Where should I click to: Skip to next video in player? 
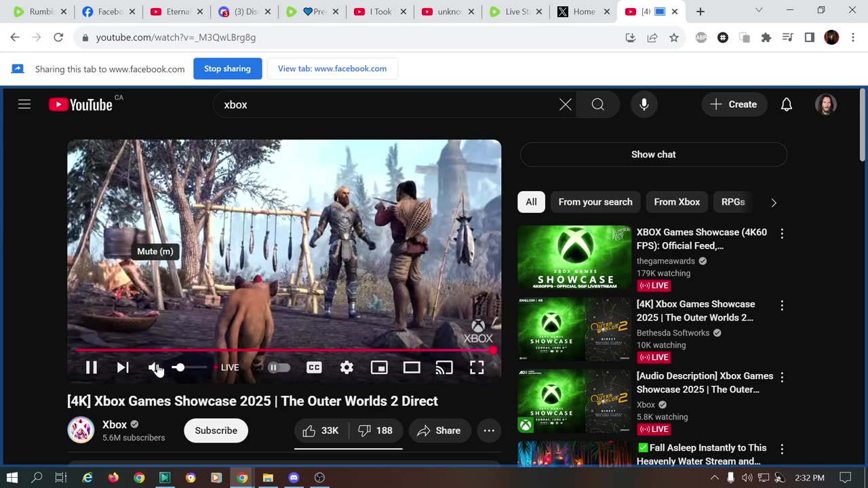123,367
